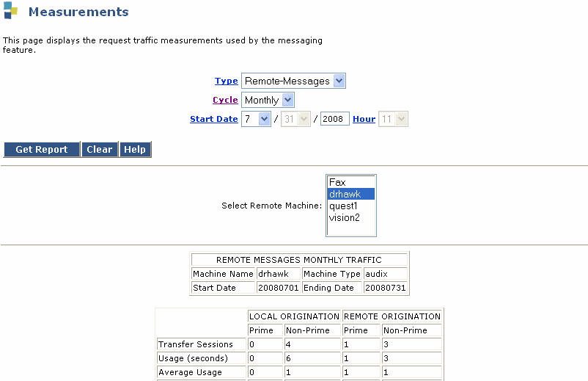The height and width of the screenshot is (381, 588).
Task: Click the Start Date table label cell
Action: click(223, 288)
